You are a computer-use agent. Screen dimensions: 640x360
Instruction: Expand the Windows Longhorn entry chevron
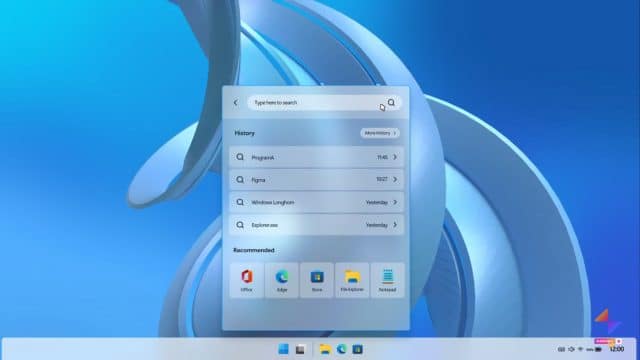coord(395,202)
